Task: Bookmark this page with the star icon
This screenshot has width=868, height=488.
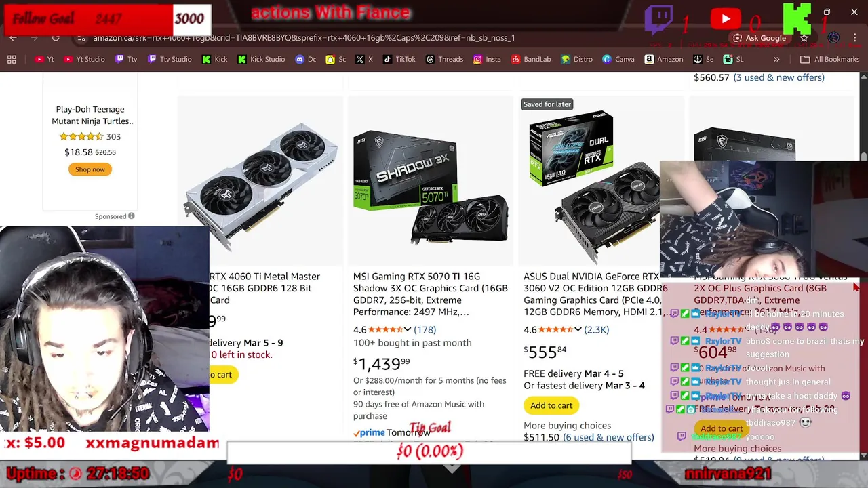Action: pos(804,38)
